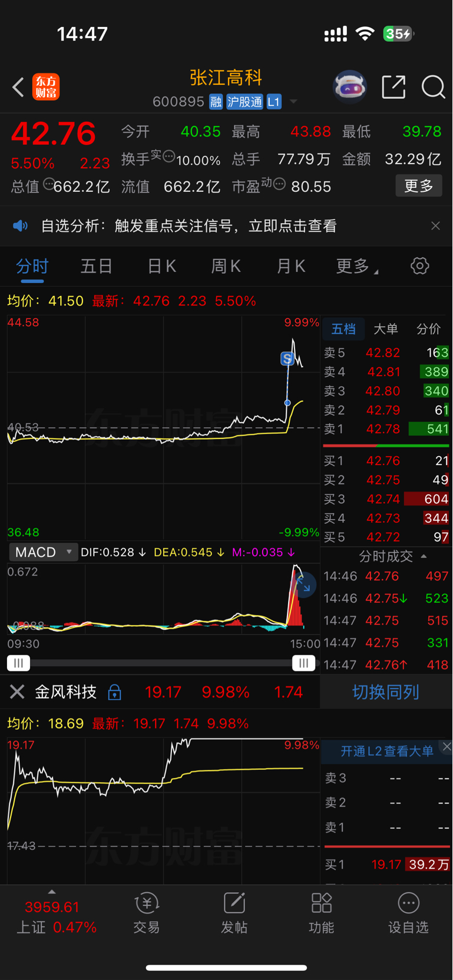The width and height of the screenshot is (453, 980).
Task: Open the 发帖 post icon
Action: pyautogui.click(x=234, y=913)
